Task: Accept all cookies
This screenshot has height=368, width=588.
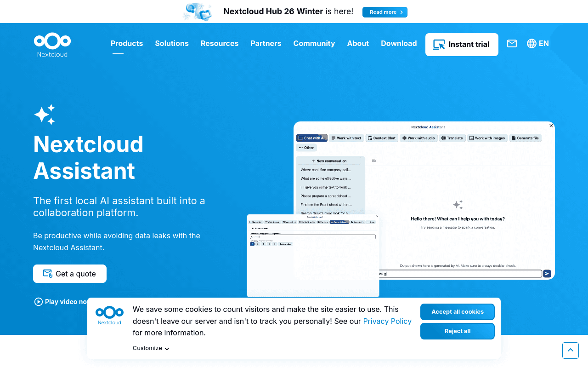Action: 458,312
